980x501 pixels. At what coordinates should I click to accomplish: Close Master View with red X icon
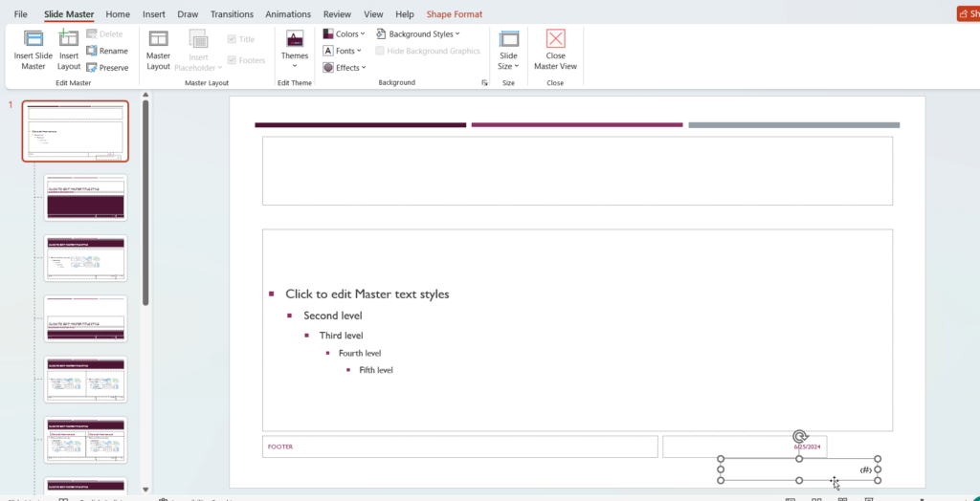555,39
